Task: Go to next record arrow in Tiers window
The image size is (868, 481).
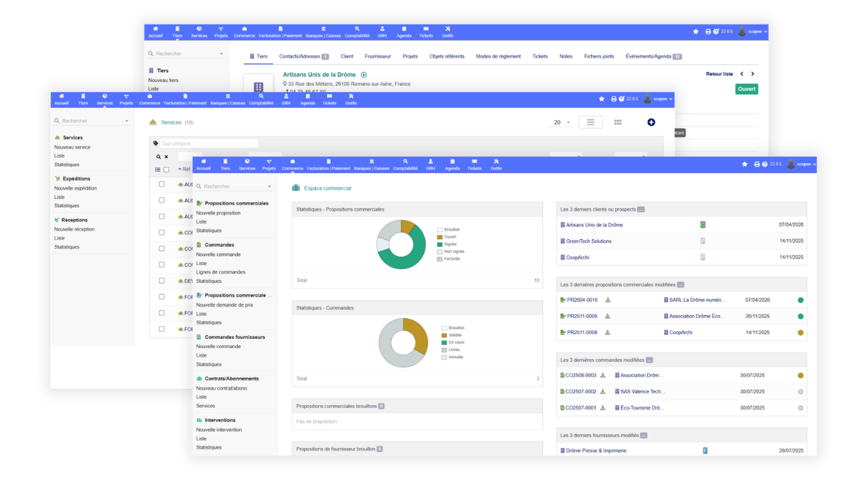Action: (752, 74)
